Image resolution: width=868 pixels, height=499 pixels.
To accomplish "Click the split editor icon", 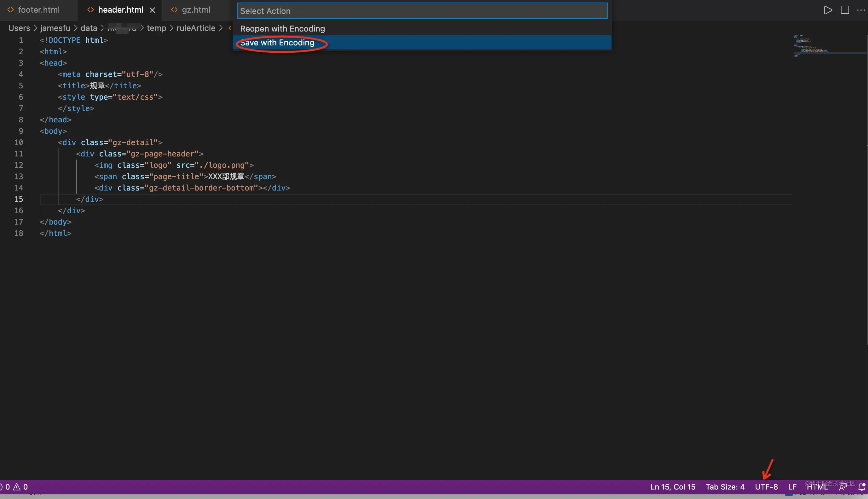I will [845, 10].
